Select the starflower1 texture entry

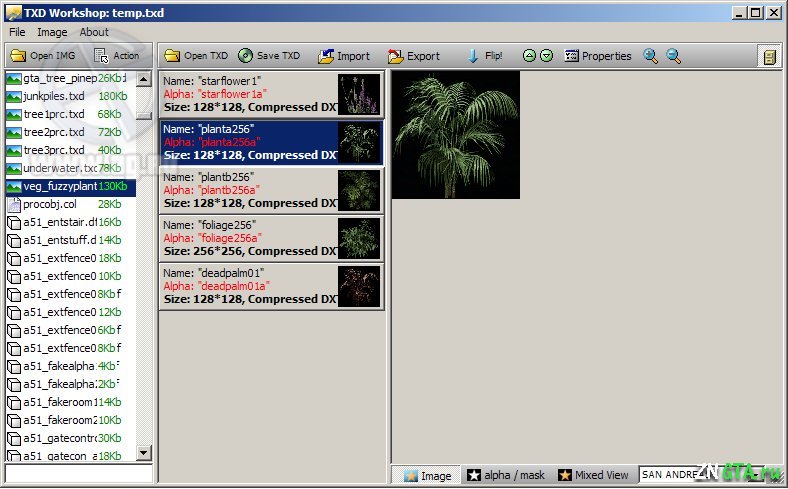271,94
